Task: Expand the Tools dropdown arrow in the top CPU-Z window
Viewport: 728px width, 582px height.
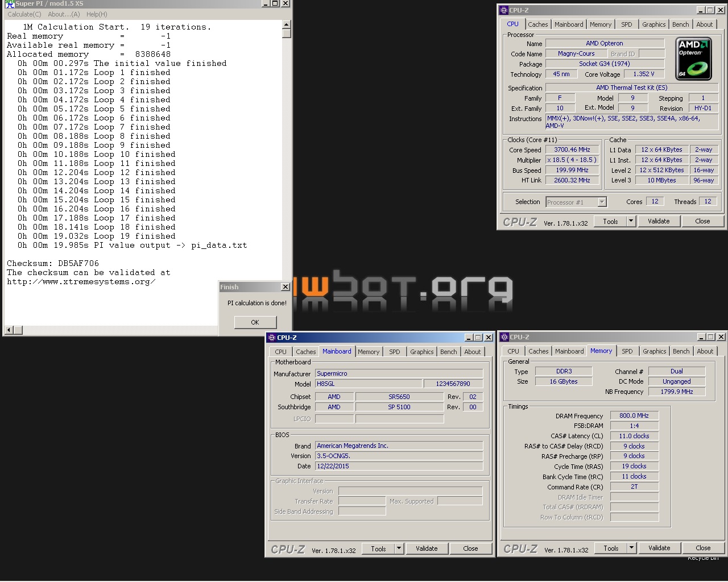Action: (x=631, y=222)
